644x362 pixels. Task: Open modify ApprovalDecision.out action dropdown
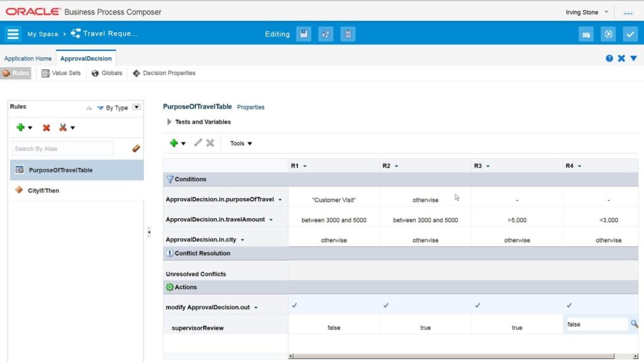point(256,308)
